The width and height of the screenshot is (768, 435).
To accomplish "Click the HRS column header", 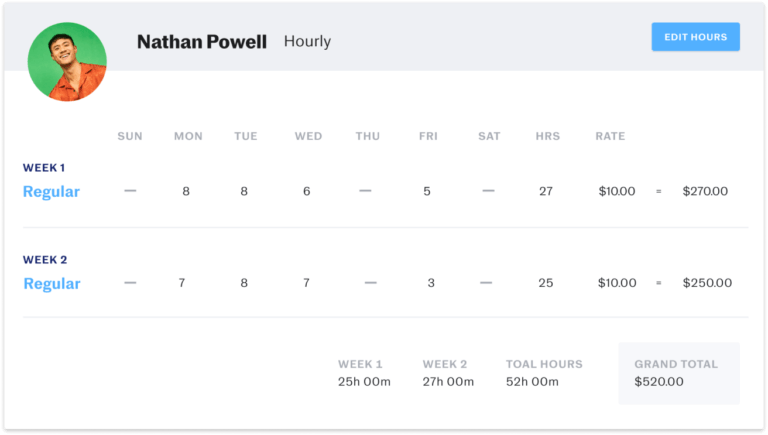I will (548, 136).
